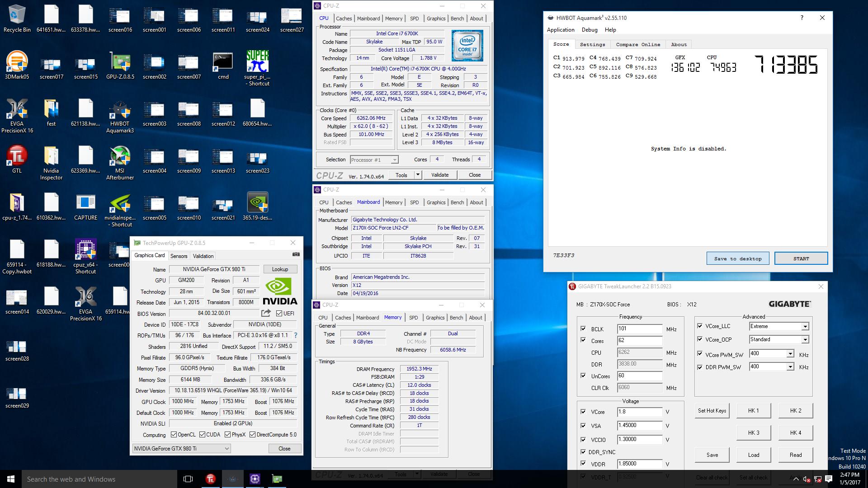Open the nvidiaInspector shortcut icon
868x488 pixels.
point(120,211)
